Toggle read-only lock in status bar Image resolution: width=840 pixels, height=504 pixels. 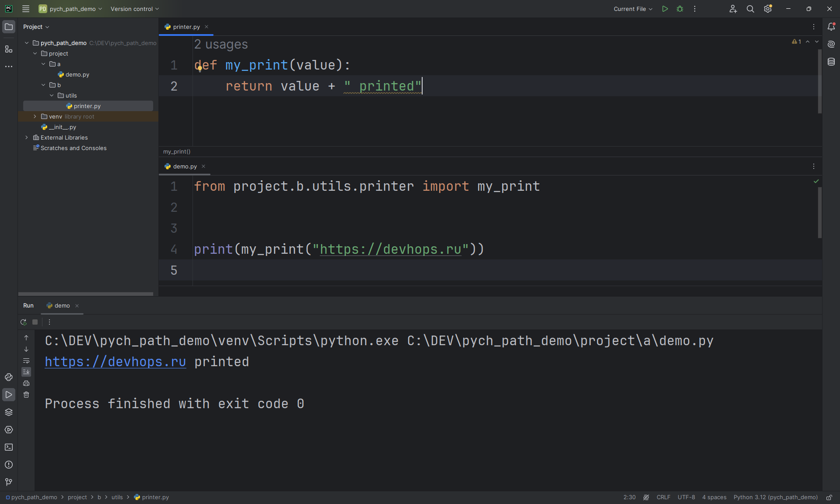829,497
